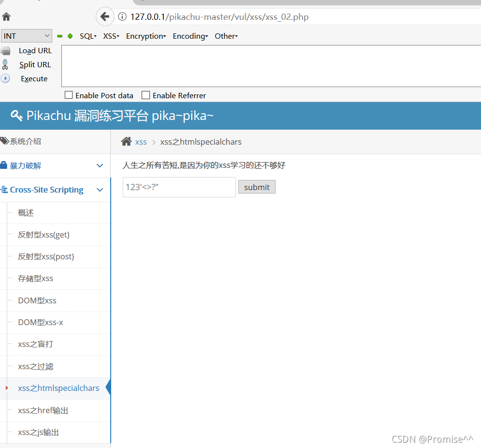The image size is (481, 448).
Task: Click the Pikachu key logo icon
Action: tap(16, 116)
